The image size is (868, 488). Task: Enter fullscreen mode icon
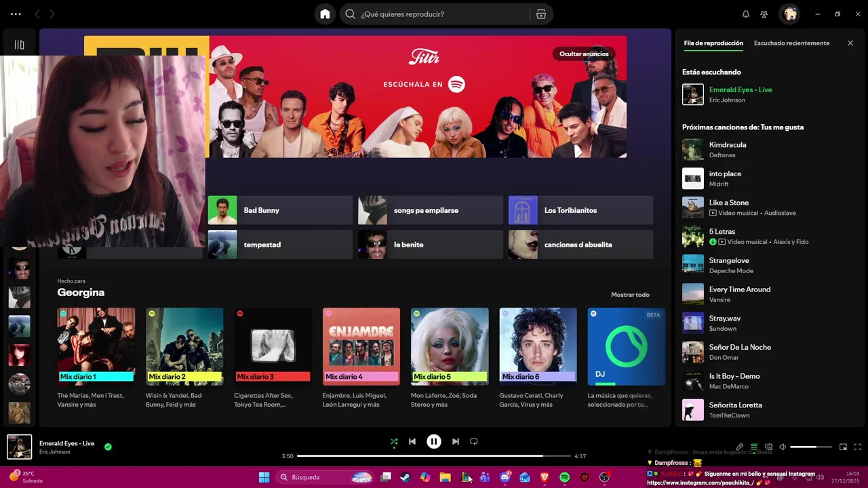pos(857,447)
